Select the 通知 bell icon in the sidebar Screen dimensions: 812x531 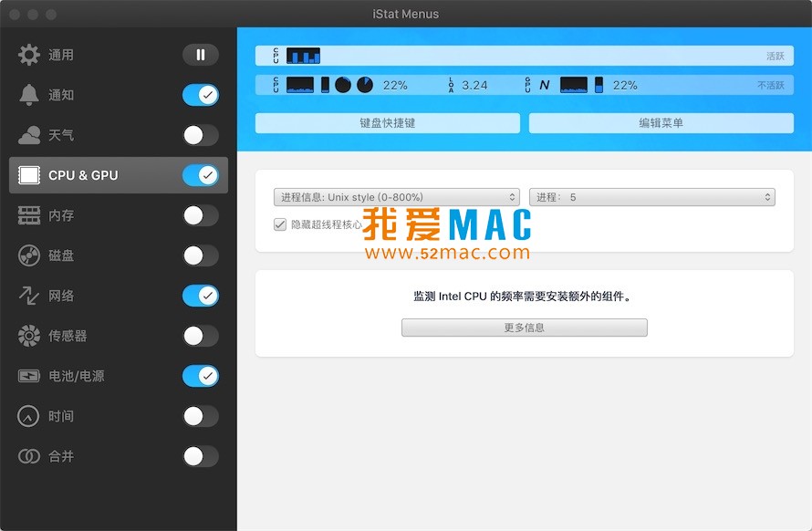(x=29, y=95)
